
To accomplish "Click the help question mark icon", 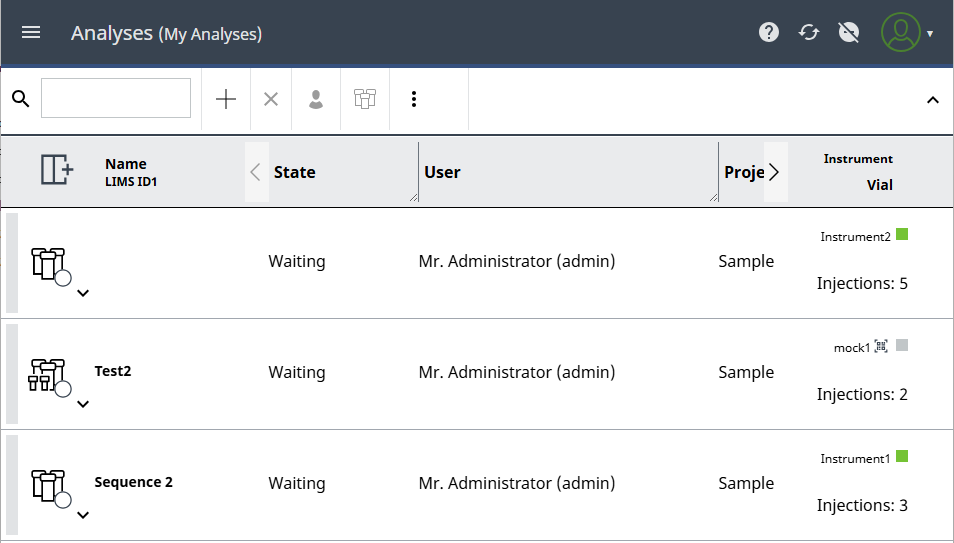I will click(768, 32).
